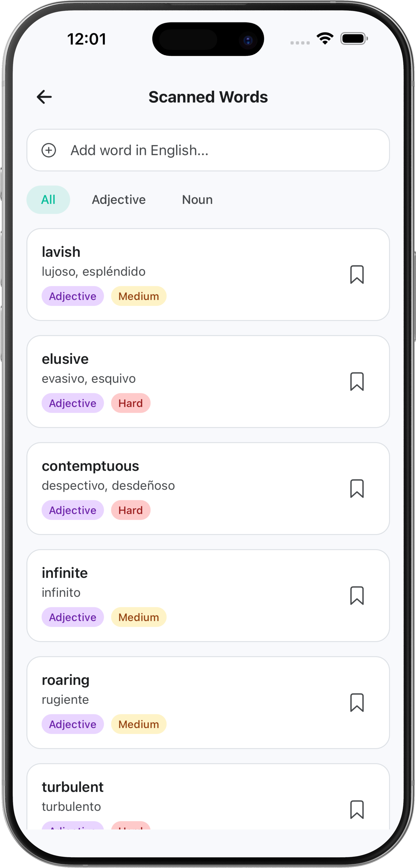
Task: Bookmark the word roaring
Action: 357,703
